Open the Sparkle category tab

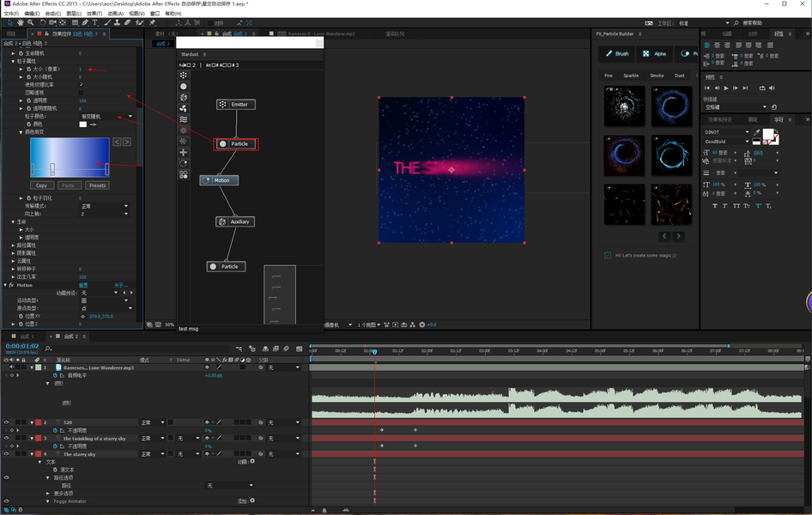click(x=631, y=76)
